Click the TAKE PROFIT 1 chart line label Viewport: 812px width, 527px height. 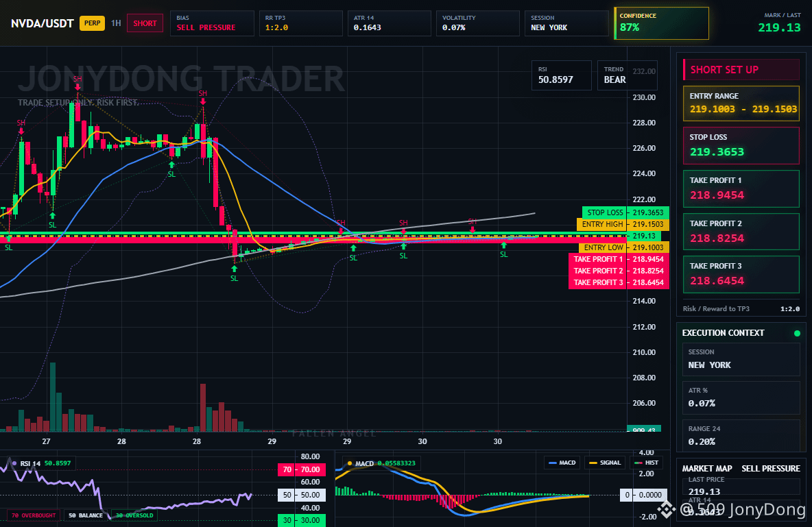(x=619, y=259)
